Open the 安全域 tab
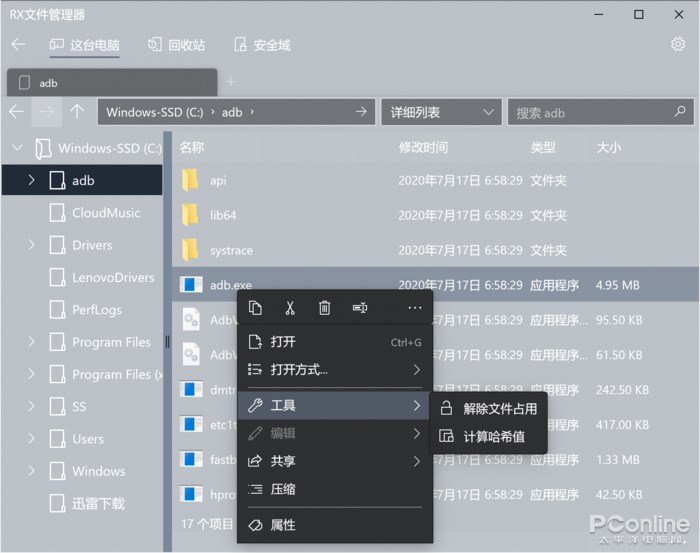This screenshot has height=553, width=700. [x=262, y=45]
